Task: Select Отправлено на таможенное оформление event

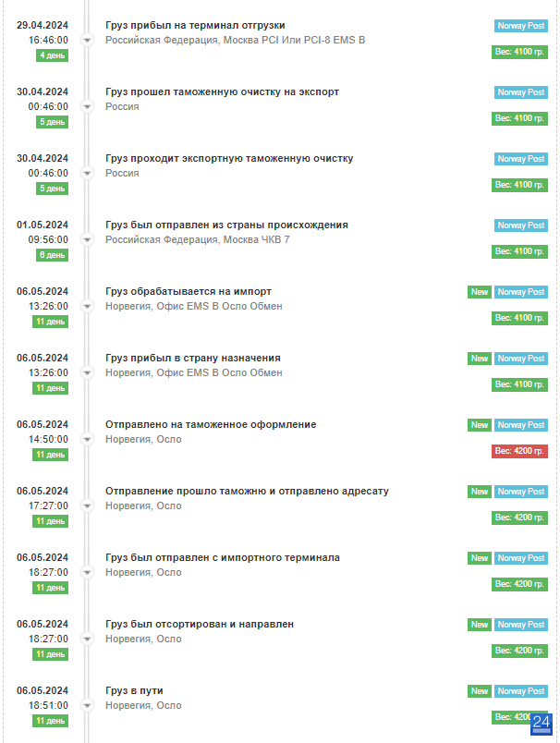Action: pyautogui.click(x=211, y=424)
